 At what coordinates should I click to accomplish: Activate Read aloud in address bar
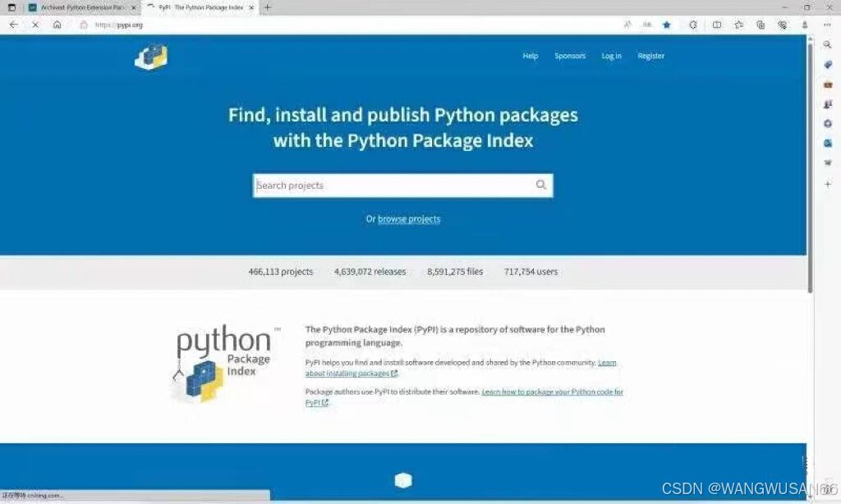click(x=627, y=25)
